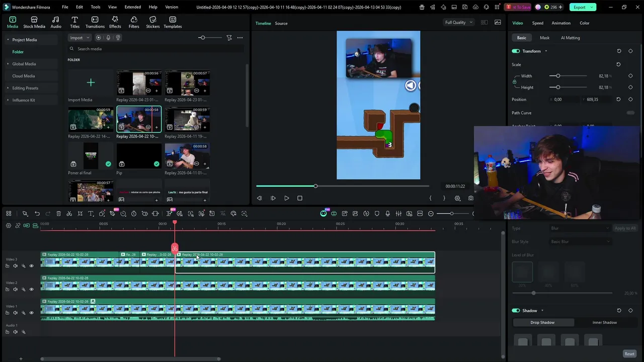Open the Transitions panel
Viewport: 644px width, 362px height.
(x=95, y=22)
